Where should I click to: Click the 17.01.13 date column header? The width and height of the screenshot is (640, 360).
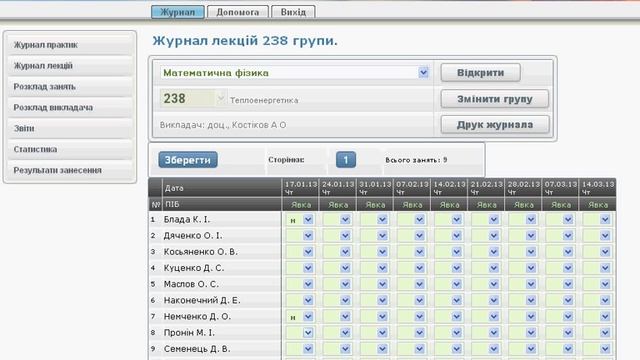300,188
